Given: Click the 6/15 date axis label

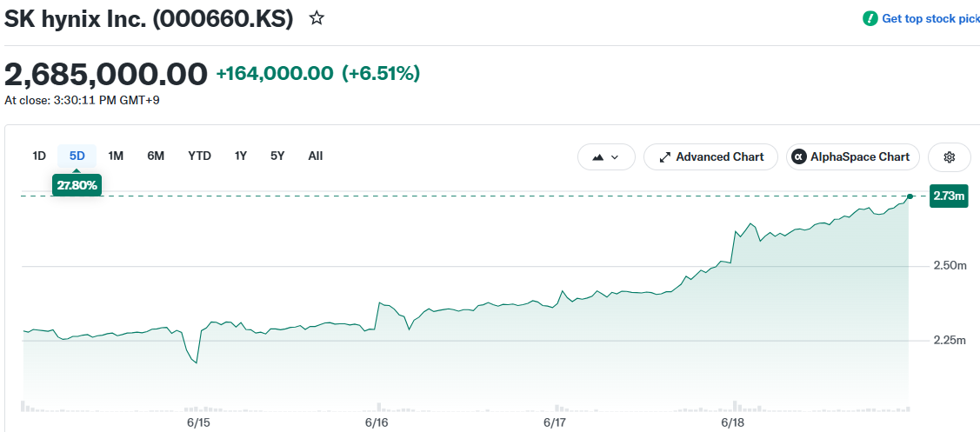Looking at the screenshot, I should pos(198,422).
